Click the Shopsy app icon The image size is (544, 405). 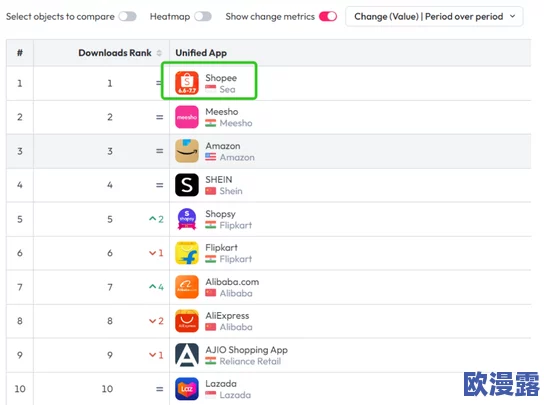tap(187, 219)
